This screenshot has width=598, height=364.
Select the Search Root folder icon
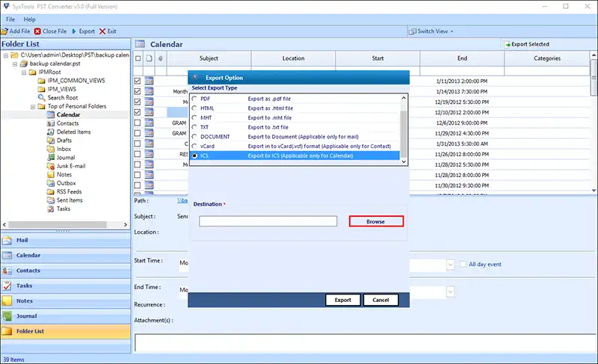coord(42,98)
